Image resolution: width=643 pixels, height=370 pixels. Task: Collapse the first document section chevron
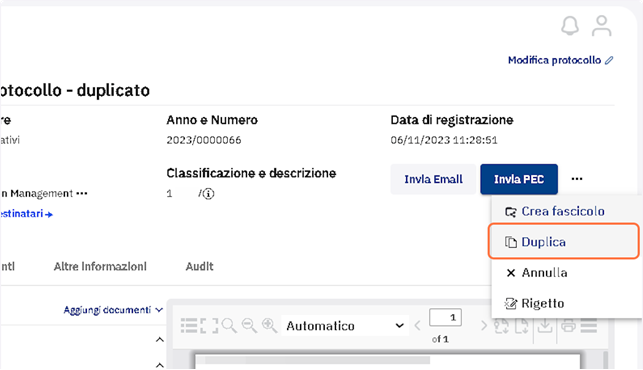point(160,340)
